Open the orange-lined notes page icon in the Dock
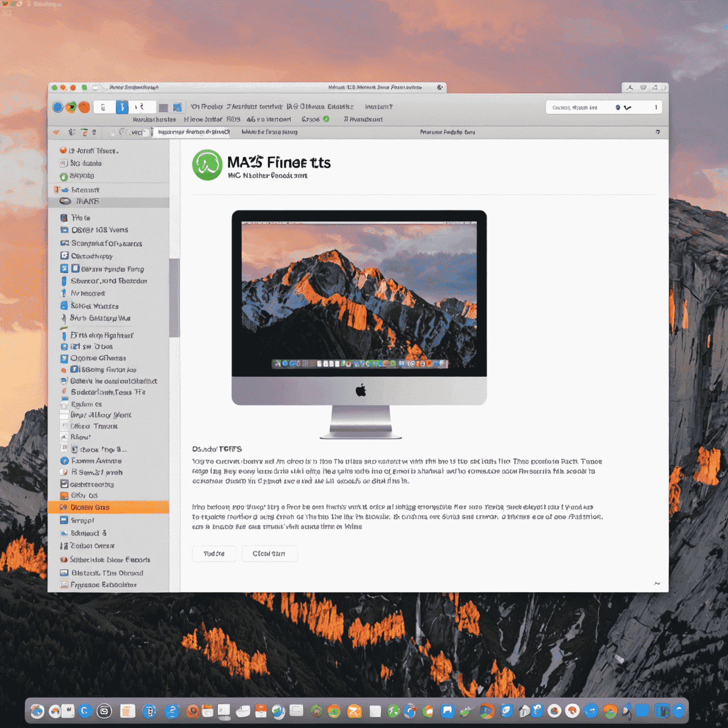Viewport: 728px width, 728px height. click(x=127, y=711)
